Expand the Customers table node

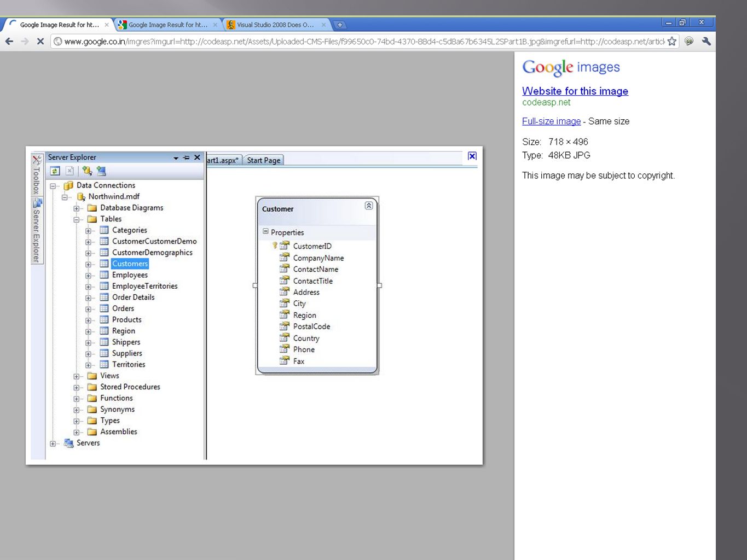point(89,264)
